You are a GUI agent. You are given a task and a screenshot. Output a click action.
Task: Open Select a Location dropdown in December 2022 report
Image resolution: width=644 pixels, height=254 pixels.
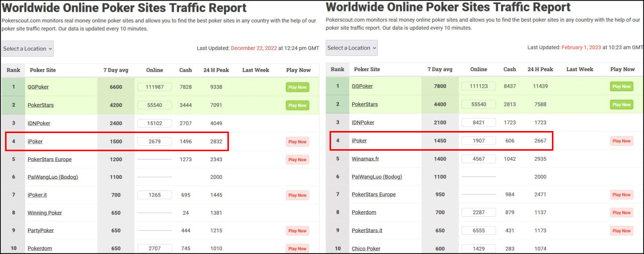coord(28,49)
